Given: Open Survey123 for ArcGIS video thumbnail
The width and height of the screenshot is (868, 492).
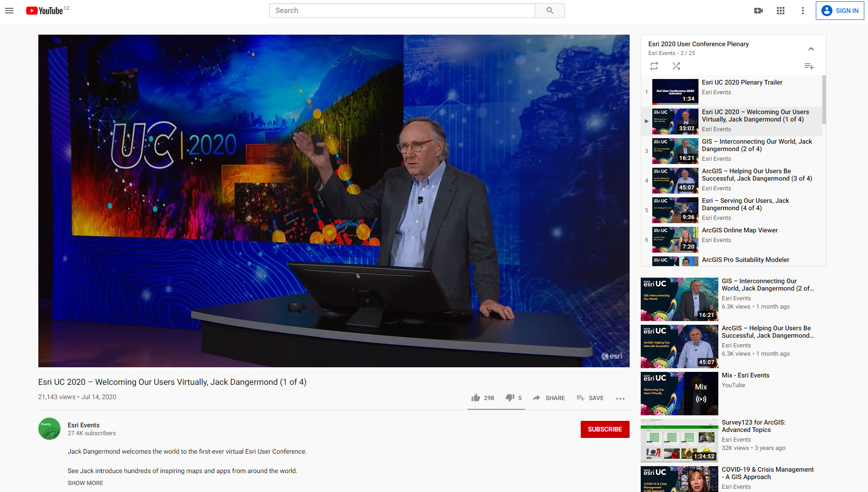Looking at the screenshot, I should pos(679,441).
